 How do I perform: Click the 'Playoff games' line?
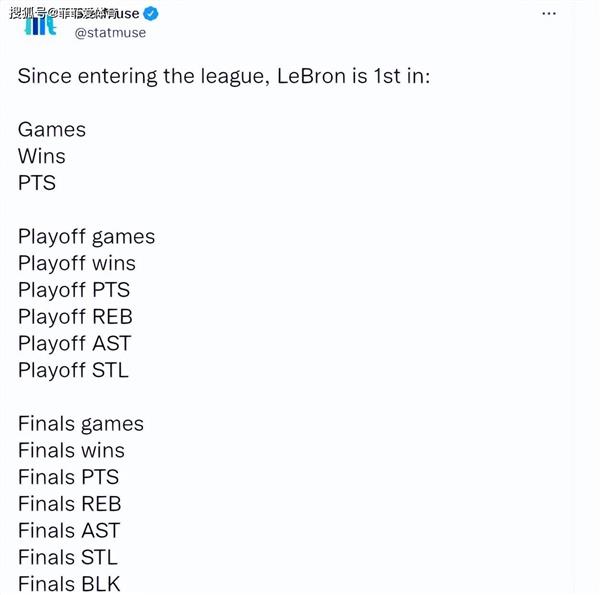[x=86, y=237]
